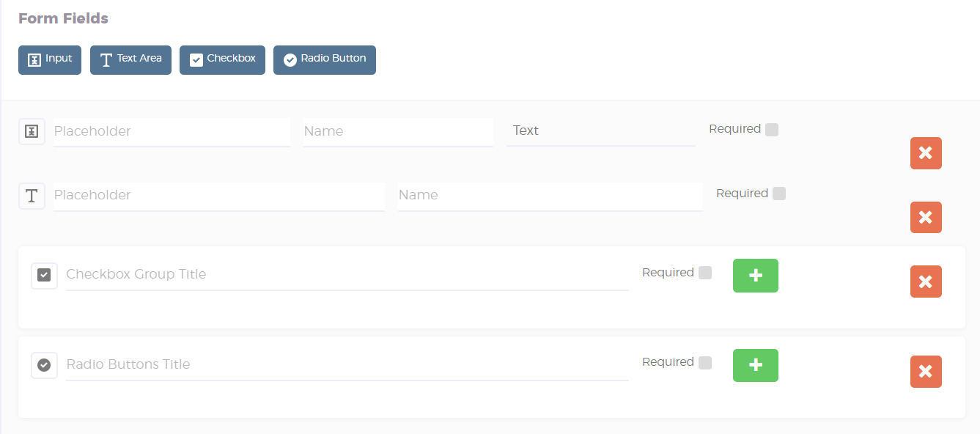The height and width of the screenshot is (434, 980).
Task: Select the 'T' icon beside the second Placeholder row
Action: click(x=32, y=196)
